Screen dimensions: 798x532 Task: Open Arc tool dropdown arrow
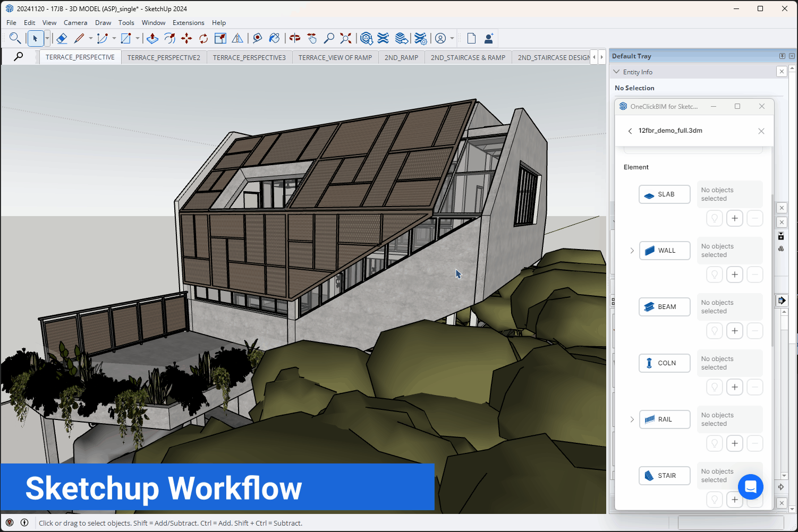click(114, 38)
